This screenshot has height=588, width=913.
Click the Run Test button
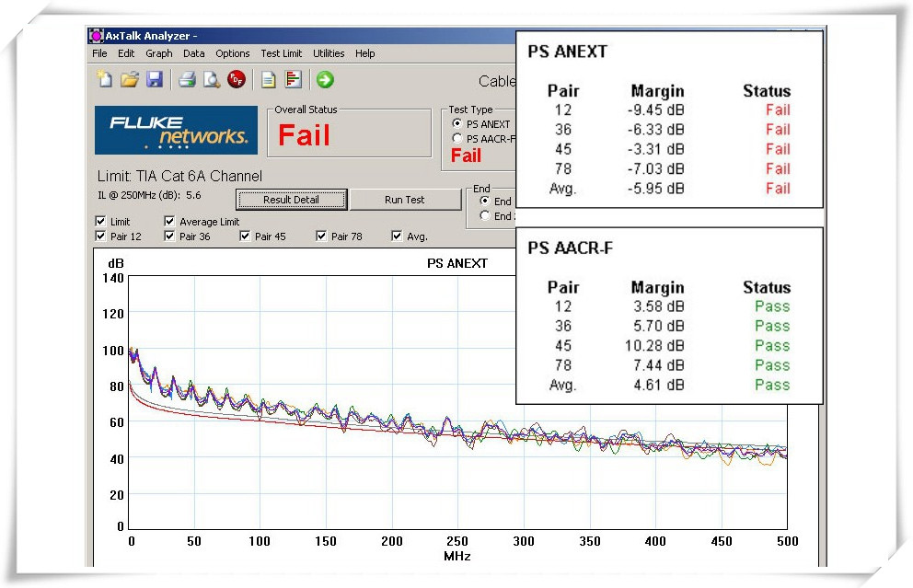(x=405, y=200)
